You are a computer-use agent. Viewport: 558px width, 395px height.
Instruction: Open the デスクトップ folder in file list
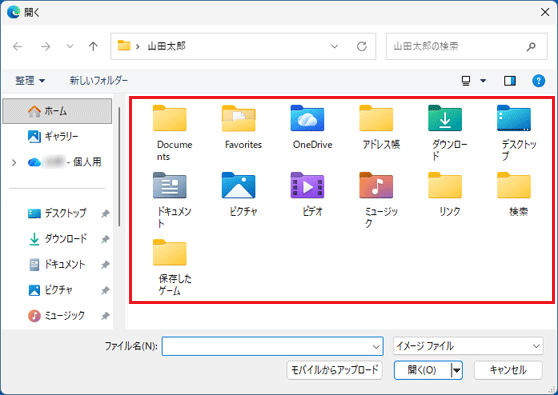[x=514, y=119]
